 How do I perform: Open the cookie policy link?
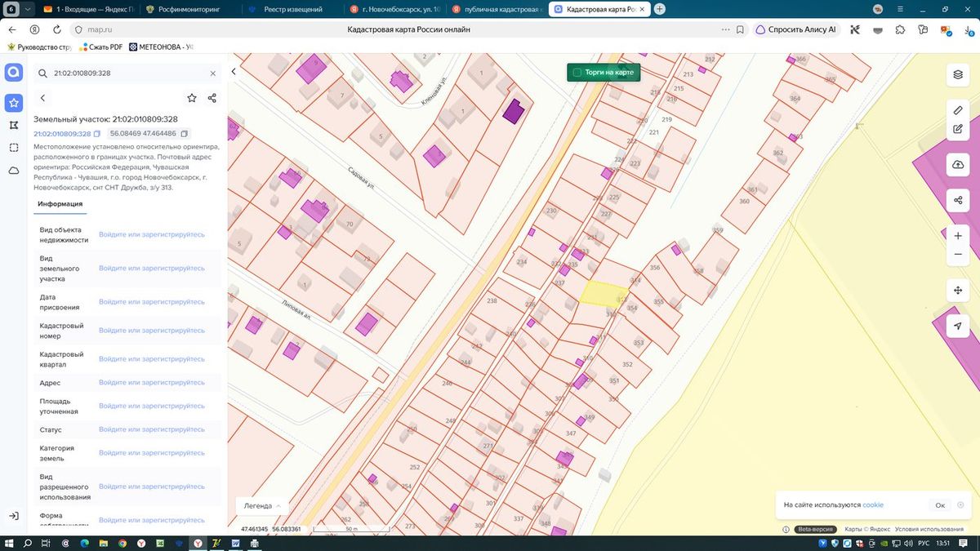click(873, 505)
